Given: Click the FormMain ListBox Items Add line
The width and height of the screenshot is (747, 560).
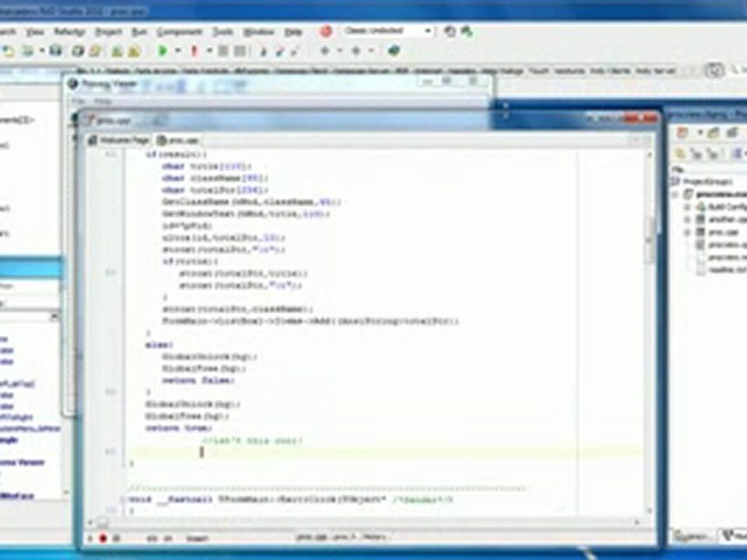Looking at the screenshot, I should coord(310,321).
